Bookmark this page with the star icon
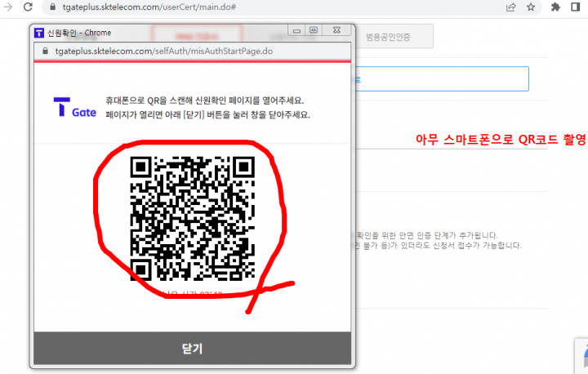The width and height of the screenshot is (588, 374). point(531,7)
